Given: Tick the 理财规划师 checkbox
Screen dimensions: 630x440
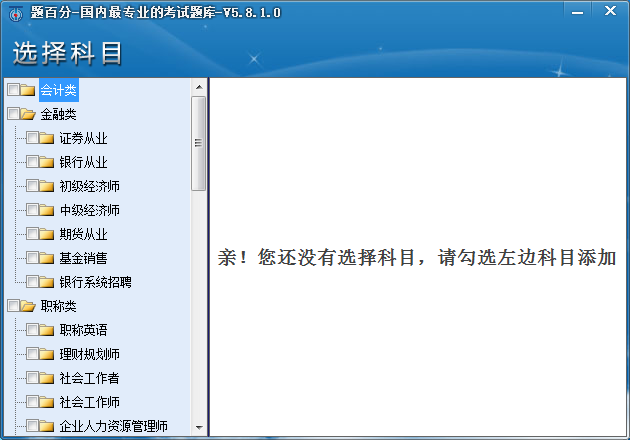Looking at the screenshot, I should pyautogui.click(x=33, y=354).
